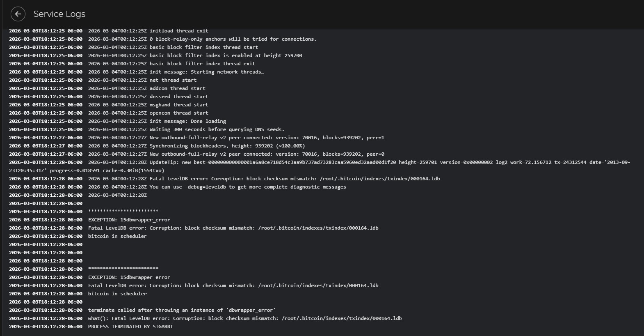
Task: Select the block-relay-only anchors log entry
Action: click(x=233, y=39)
